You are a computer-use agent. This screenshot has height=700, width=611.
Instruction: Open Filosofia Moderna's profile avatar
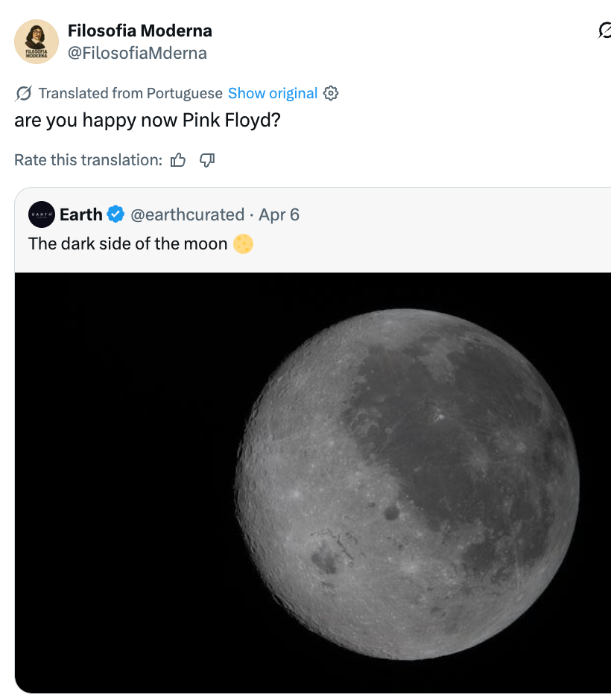click(x=37, y=41)
